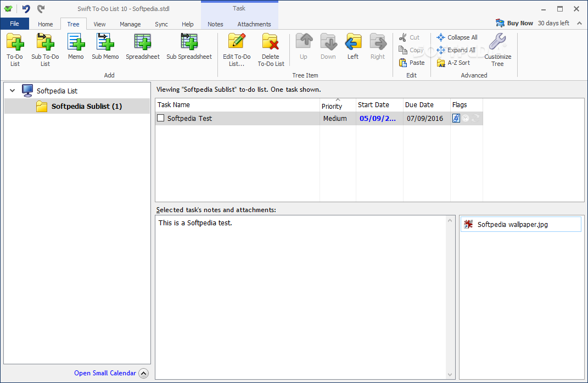Switch to the Manage tab
588x383 pixels.
pyautogui.click(x=130, y=24)
